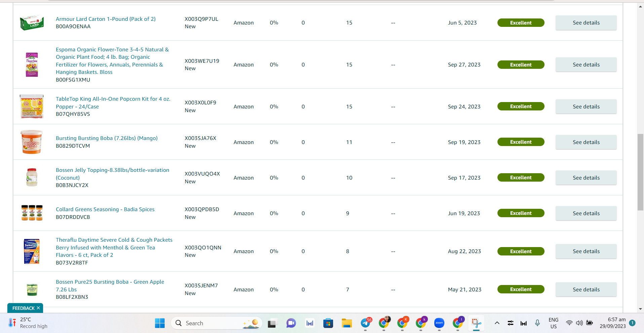Open the FEEDBACK panel
The image size is (644, 333).
[x=24, y=308]
